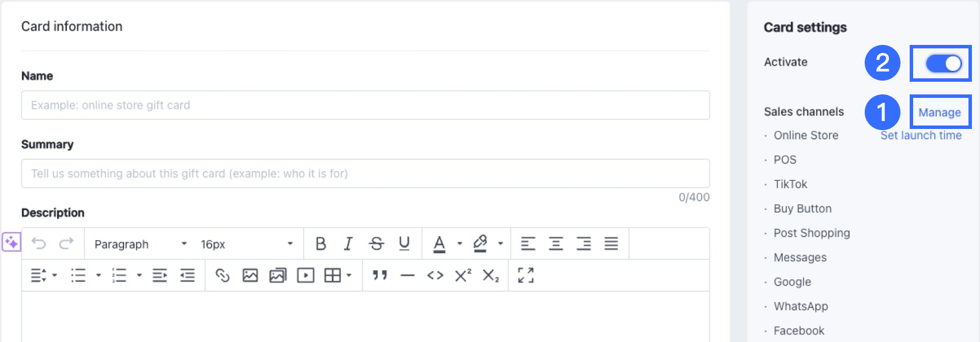Insert an image into description

(250, 276)
